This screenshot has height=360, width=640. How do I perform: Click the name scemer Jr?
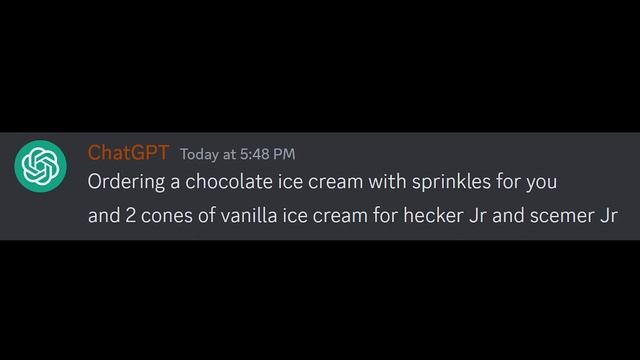point(574,216)
